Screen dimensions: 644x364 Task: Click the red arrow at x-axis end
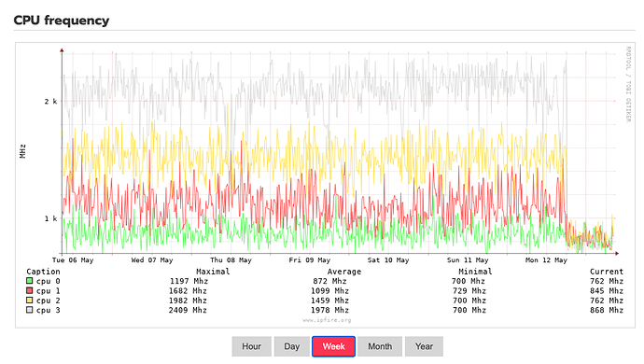[617, 254]
